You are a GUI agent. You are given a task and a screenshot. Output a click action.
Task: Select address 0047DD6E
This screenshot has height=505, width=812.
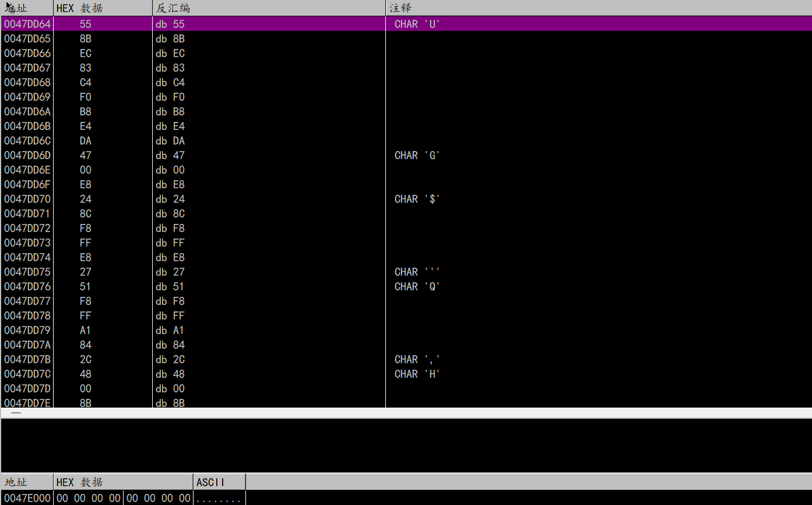pyautogui.click(x=27, y=170)
